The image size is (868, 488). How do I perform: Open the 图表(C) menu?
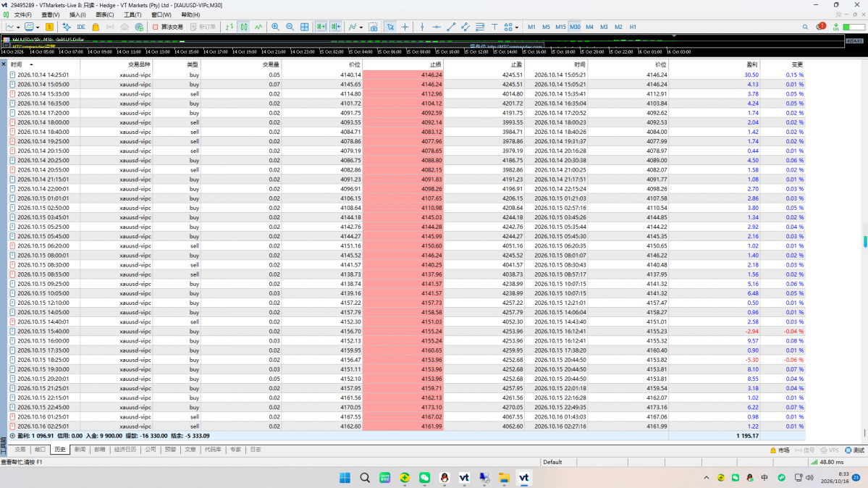point(105,15)
